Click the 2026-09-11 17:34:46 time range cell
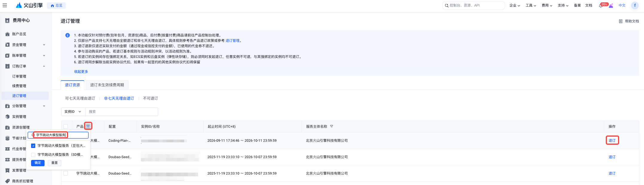 click(x=242, y=141)
